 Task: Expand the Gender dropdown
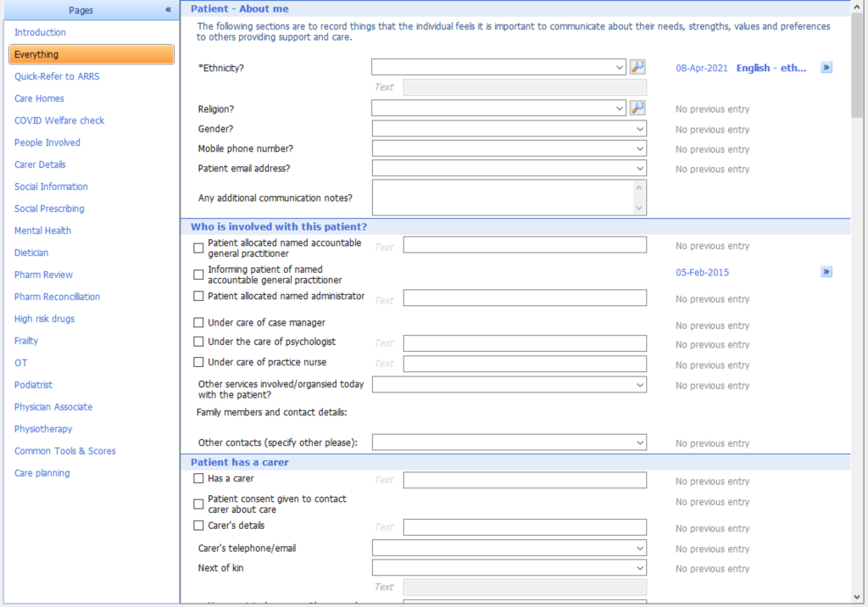click(509, 129)
